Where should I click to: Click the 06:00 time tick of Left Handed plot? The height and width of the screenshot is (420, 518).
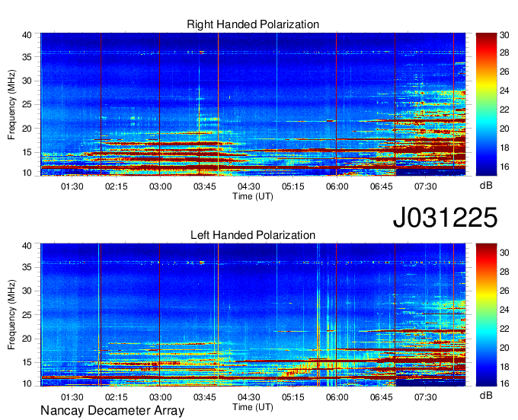pyautogui.click(x=337, y=397)
